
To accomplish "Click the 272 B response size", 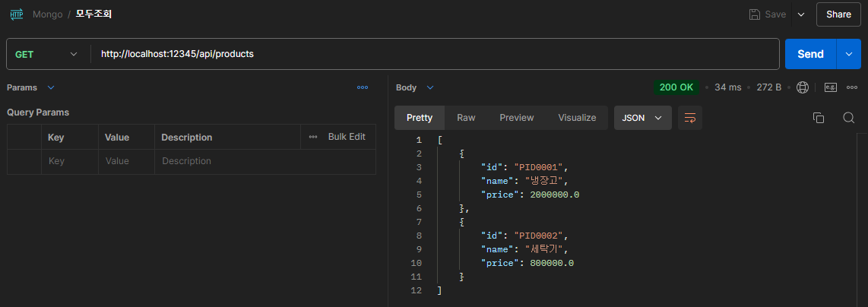I will (769, 87).
